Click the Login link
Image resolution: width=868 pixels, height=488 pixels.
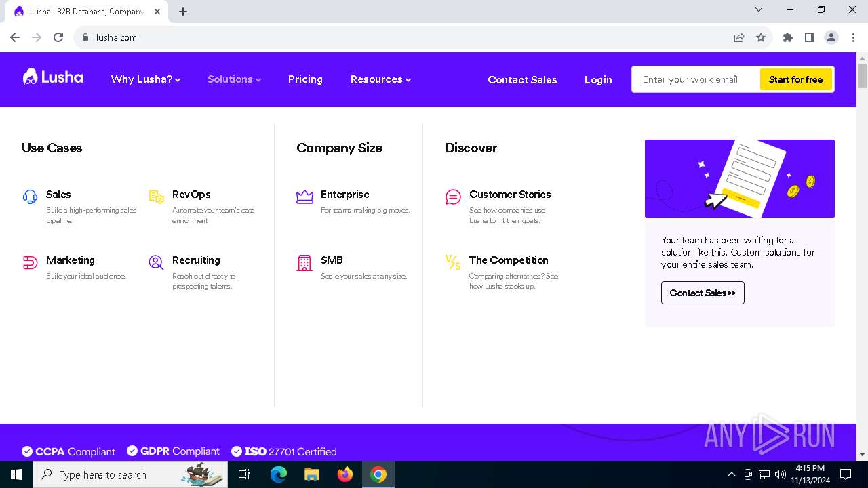(598, 79)
